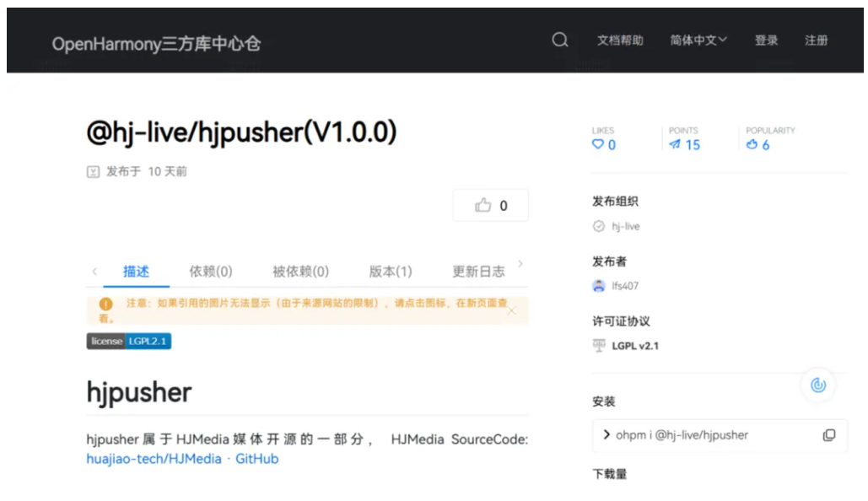Click the @hj-live/hjpusher(V1.0.0) title
Viewport: 868px width, 501px height.
point(241,132)
